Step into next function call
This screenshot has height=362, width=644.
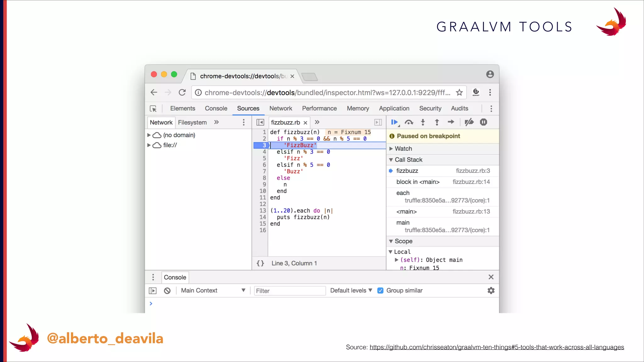pos(423,122)
